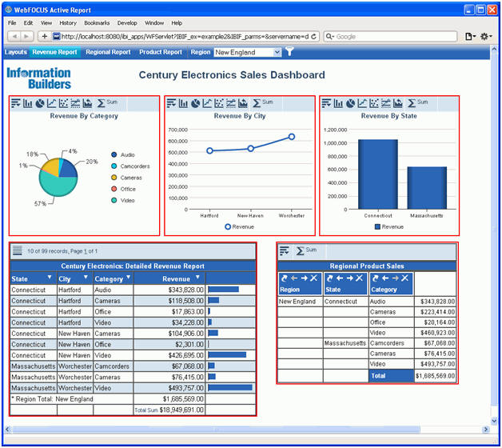Switch Revenue By State to line chart
The image size is (502, 448).
(362, 103)
